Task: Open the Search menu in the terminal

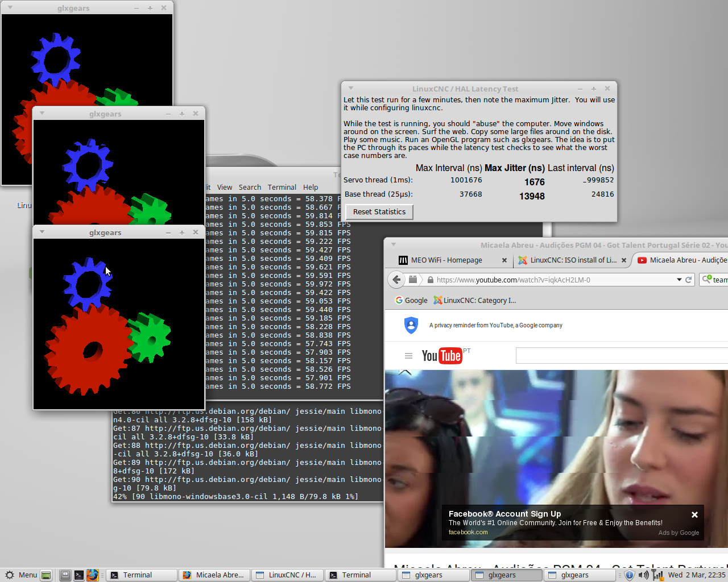Action: (250, 188)
